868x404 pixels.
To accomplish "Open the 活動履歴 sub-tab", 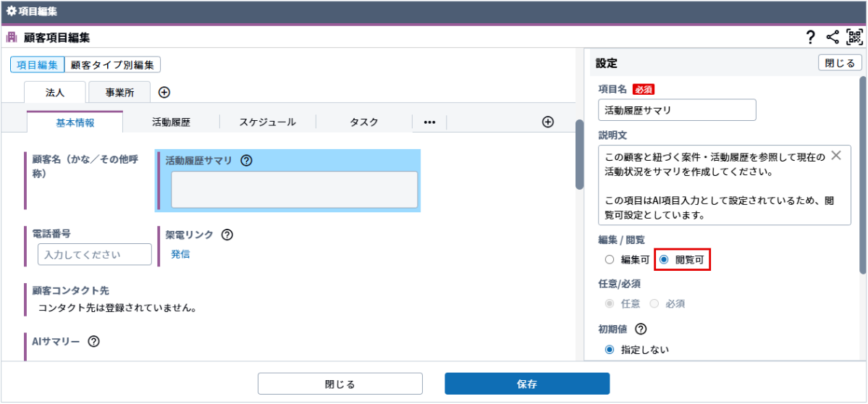I will [171, 122].
